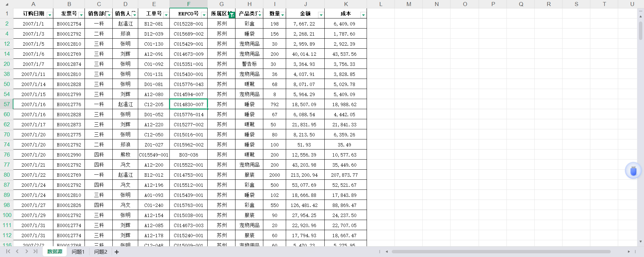Select row 2 header
This screenshot has height=257, width=644.
7,24
